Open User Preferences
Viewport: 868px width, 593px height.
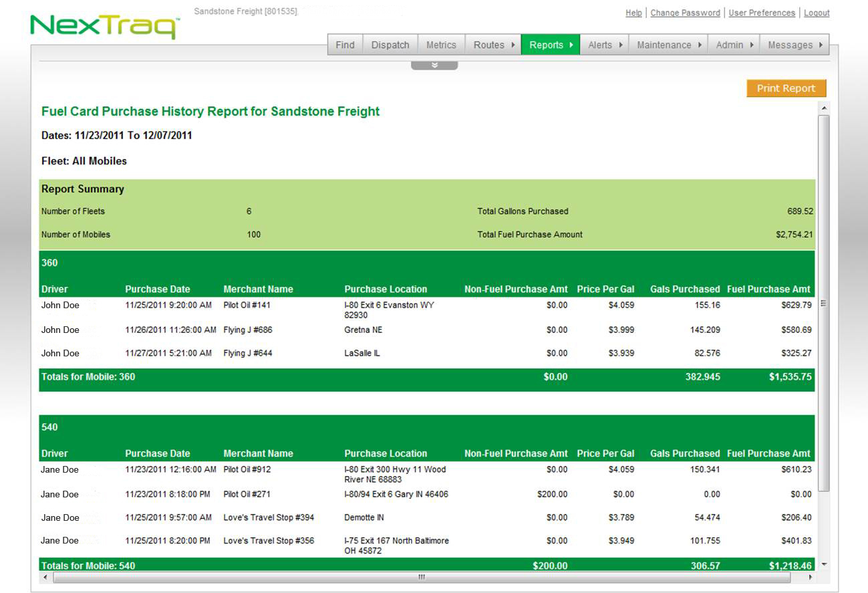coord(762,13)
